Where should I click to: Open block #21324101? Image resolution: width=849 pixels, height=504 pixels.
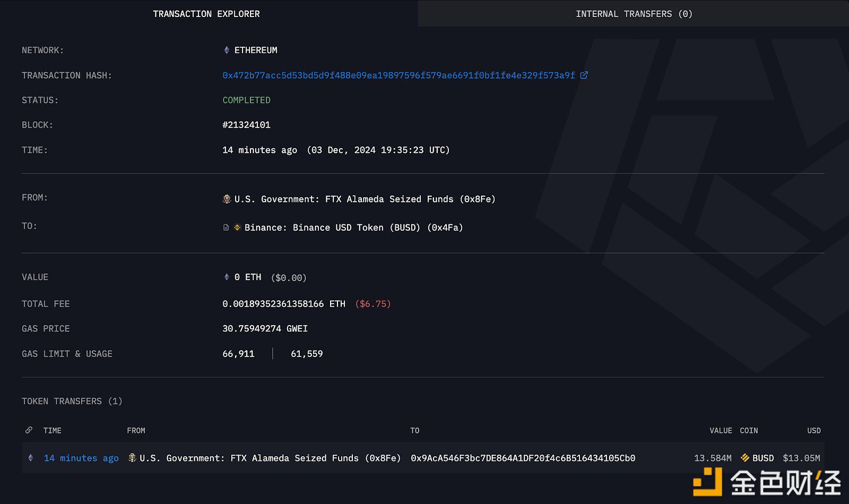point(246,125)
